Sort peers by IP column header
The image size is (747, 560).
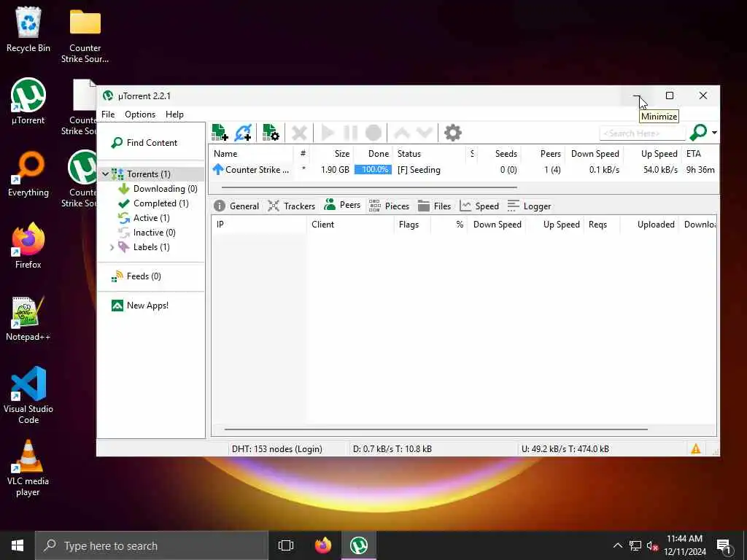(260, 225)
